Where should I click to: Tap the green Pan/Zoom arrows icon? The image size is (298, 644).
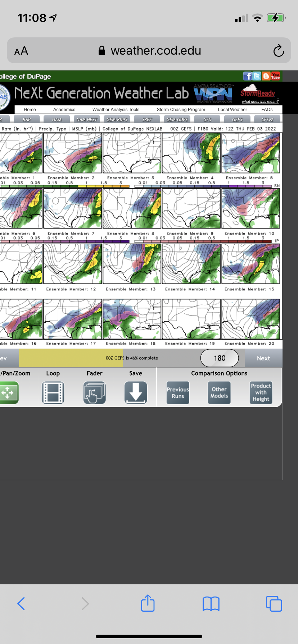9,392
